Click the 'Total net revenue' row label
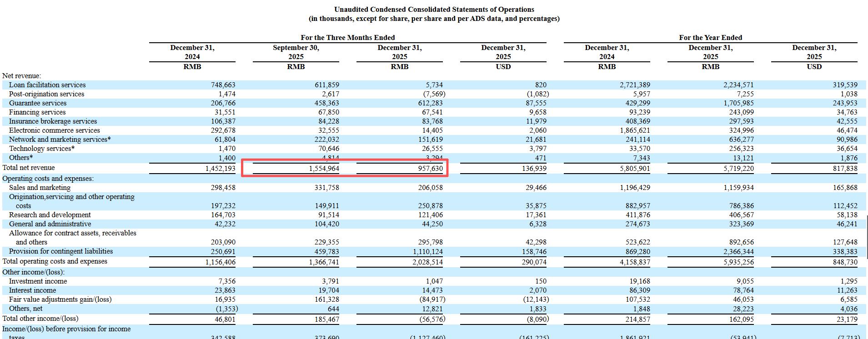This screenshot has height=339, width=868. (x=29, y=168)
